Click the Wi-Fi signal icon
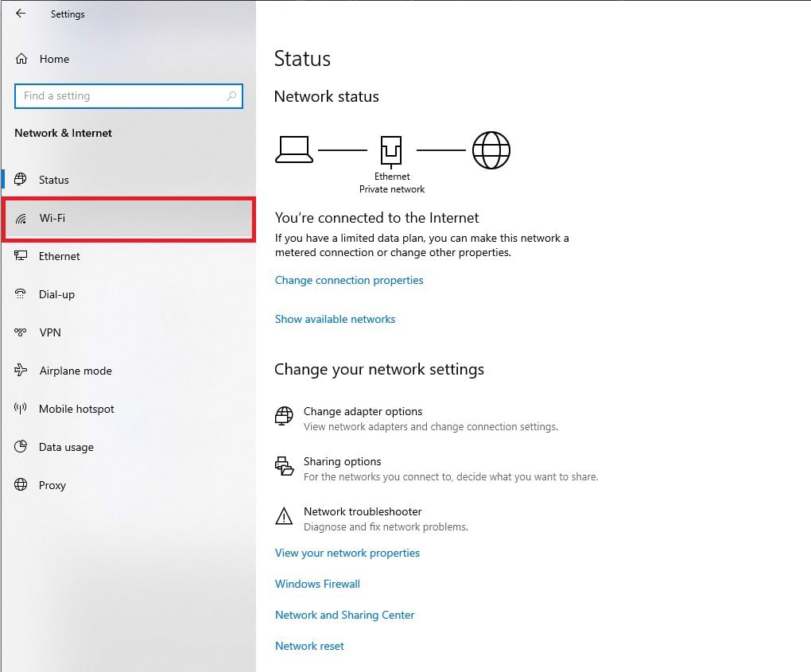 point(21,219)
